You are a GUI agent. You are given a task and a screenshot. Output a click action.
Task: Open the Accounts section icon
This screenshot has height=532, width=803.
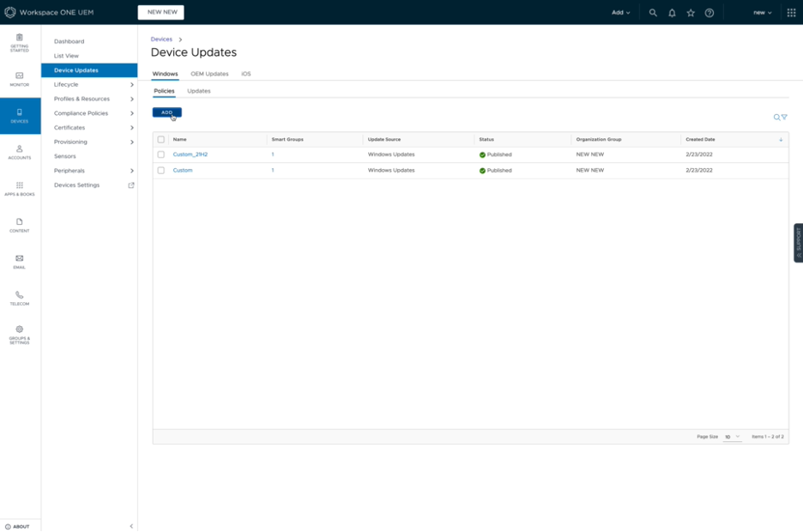click(x=20, y=152)
